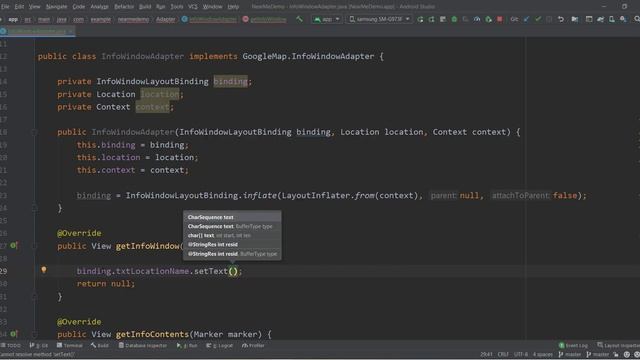Viewport: 640px width, 360px height.
Task: Open the 4 spaces indent selector
Action: coord(542,355)
